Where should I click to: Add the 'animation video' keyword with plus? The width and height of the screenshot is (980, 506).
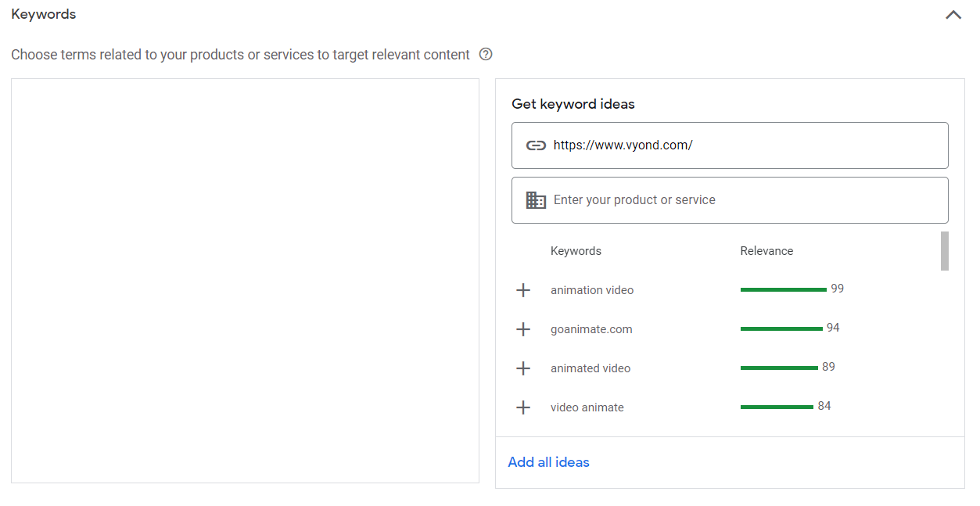pyautogui.click(x=523, y=290)
